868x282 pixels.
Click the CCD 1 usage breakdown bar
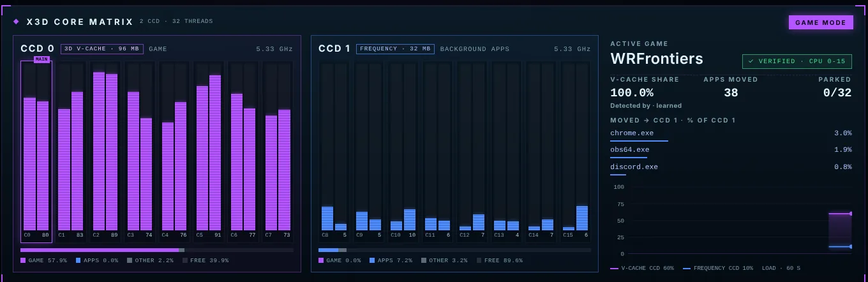tap(454, 250)
